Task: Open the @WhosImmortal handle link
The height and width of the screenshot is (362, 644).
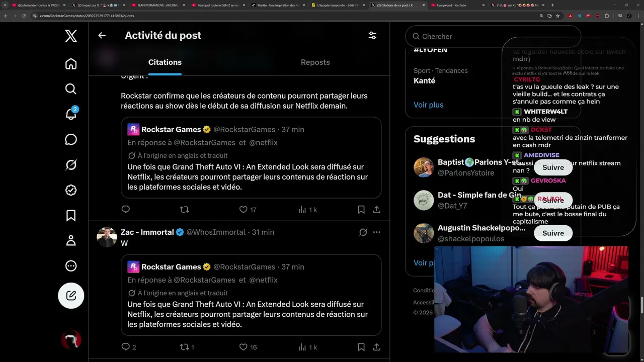Action: click(216, 232)
